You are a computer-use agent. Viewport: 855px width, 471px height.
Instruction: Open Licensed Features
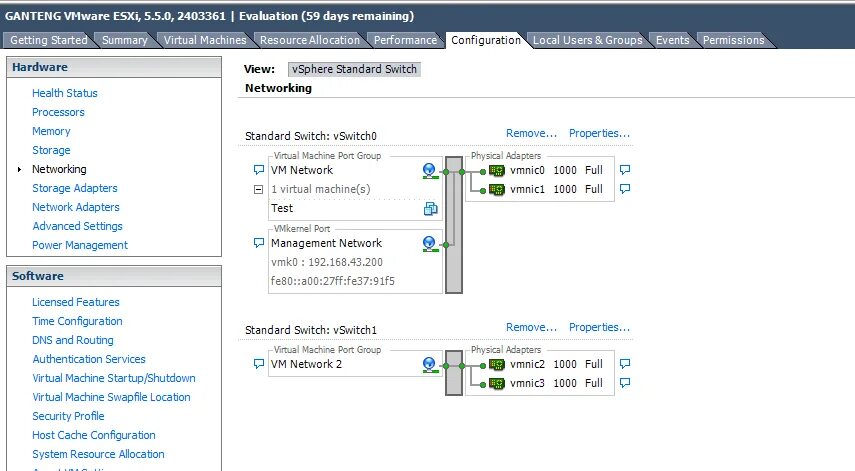(76, 303)
